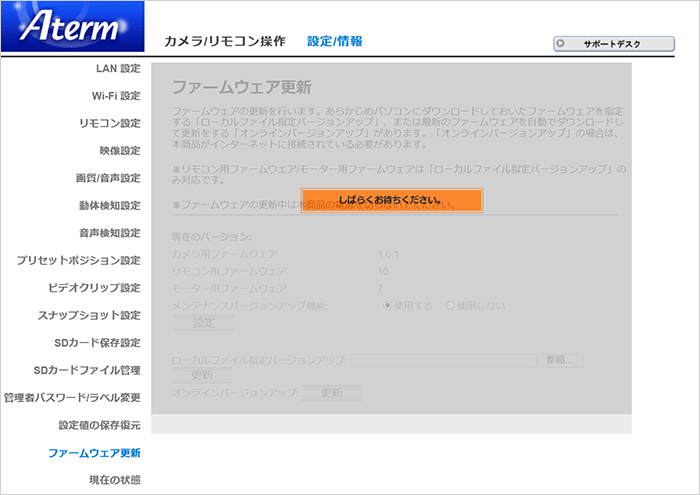Switch to 設定/情報 tab
700x495 pixels.
[335, 42]
